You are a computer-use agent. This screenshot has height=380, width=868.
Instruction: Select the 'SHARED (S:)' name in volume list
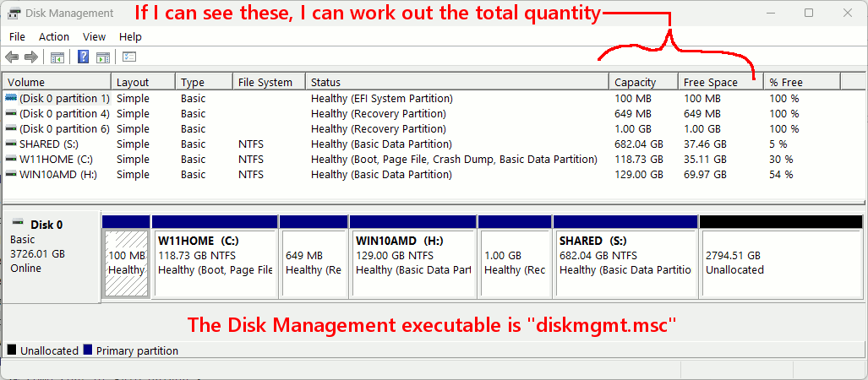47,144
